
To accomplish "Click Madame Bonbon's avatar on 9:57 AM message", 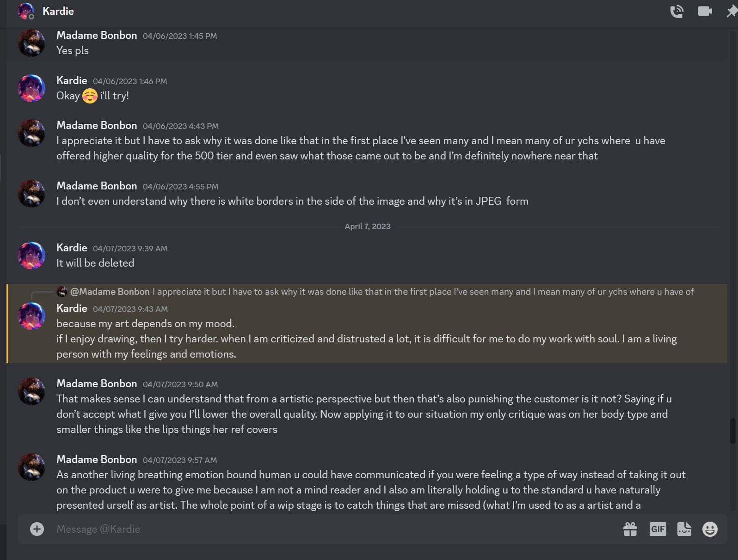I will 31,467.
